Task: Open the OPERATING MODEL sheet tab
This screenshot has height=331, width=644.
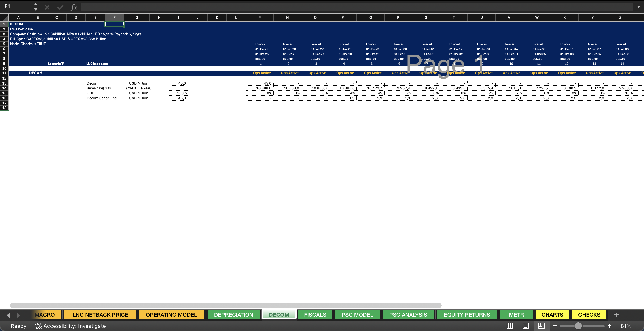Action: 171,315
